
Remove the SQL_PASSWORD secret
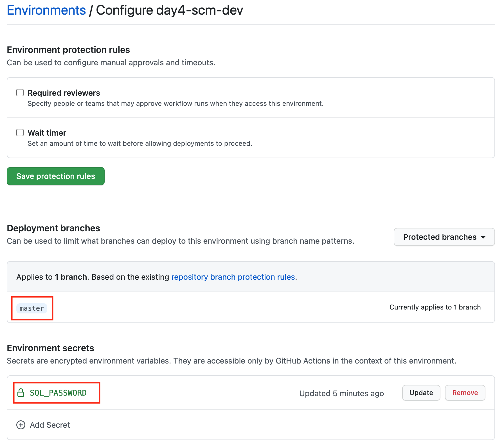click(465, 393)
